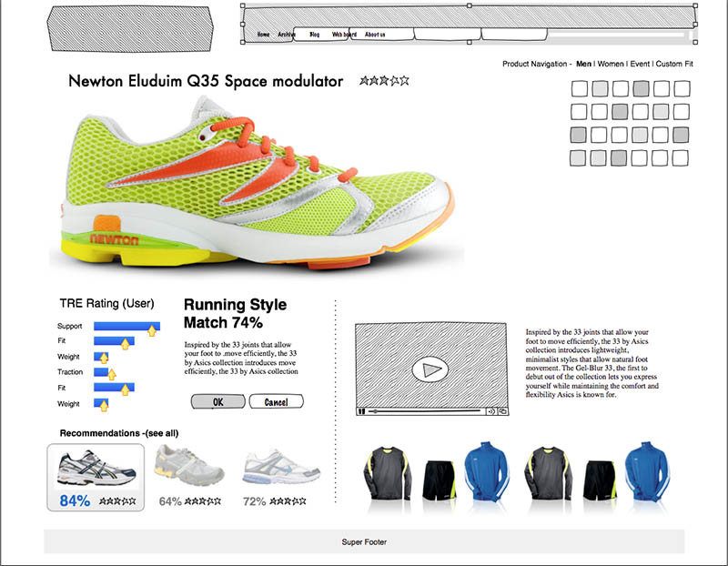Screen dimensions: 728x566
Task: Go to the Web board tab
Action: (x=344, y=35)
